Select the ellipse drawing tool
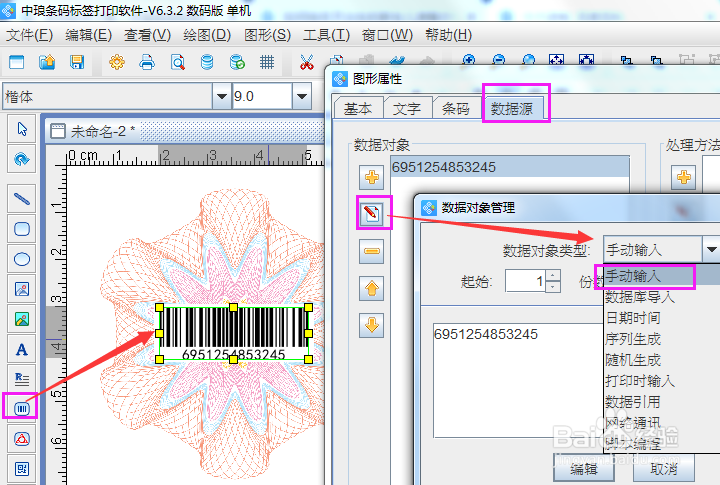Screen dimensions: 720x485 coord(21,259)
